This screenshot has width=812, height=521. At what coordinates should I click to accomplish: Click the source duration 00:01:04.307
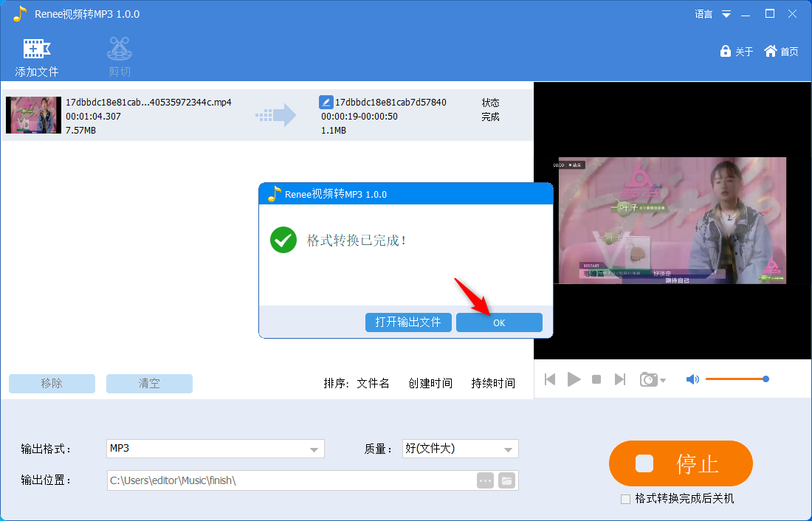tap(93, 117)
